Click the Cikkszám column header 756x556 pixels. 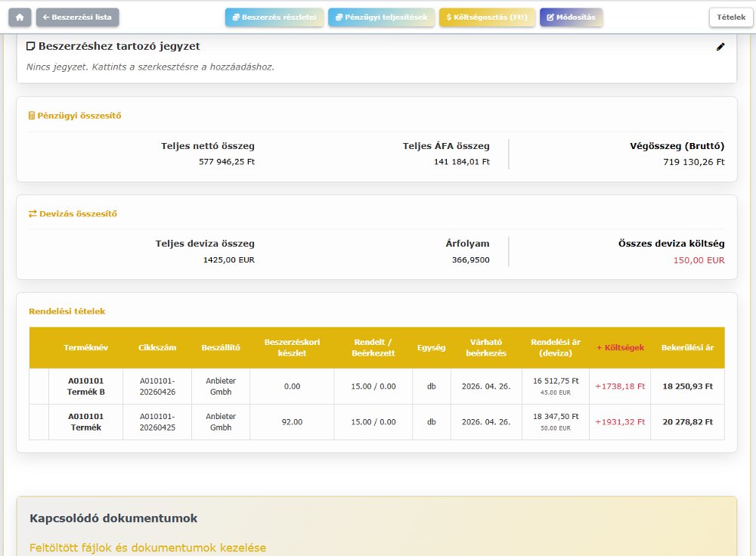click(157, 348)
